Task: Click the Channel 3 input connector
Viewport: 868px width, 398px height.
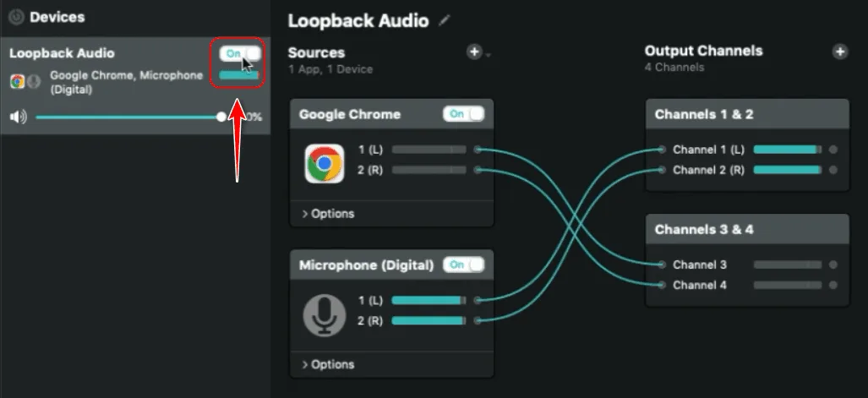Action: pos(662,264)
